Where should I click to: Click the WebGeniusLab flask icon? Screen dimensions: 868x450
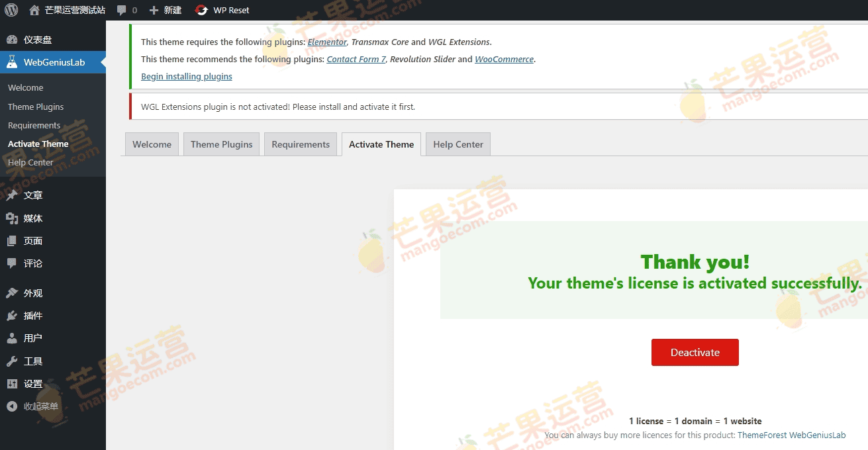pos(12,62)
